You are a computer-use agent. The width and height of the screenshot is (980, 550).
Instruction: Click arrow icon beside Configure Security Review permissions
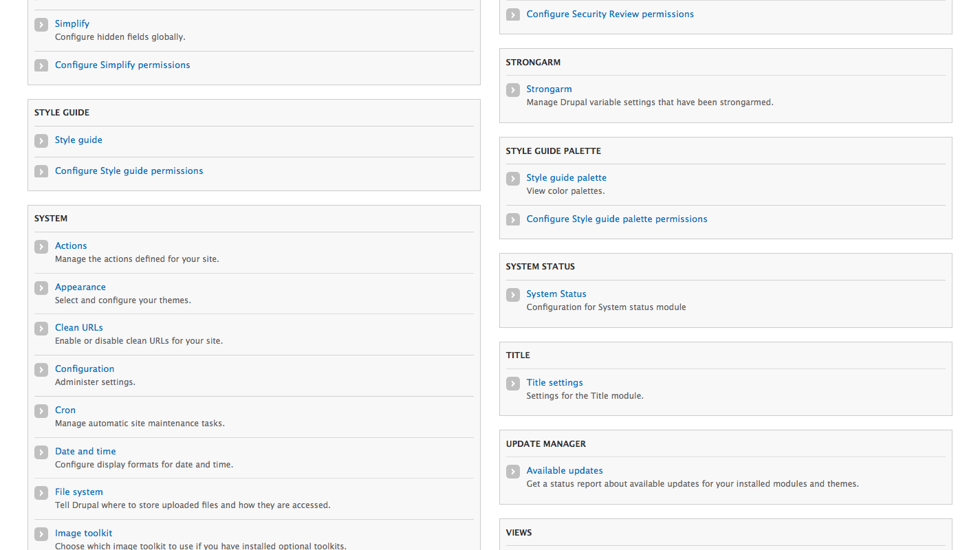point(513,15)
